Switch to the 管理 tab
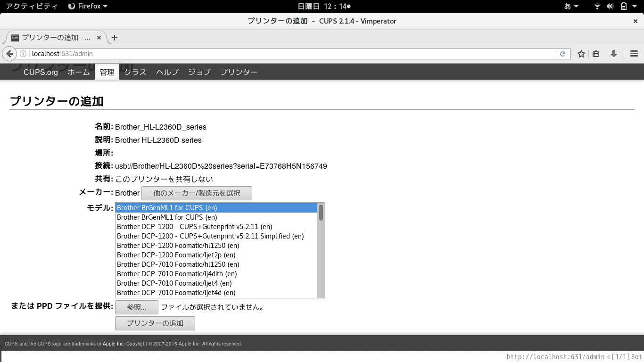This screenshot has width=644, height=362. (107, 72)
